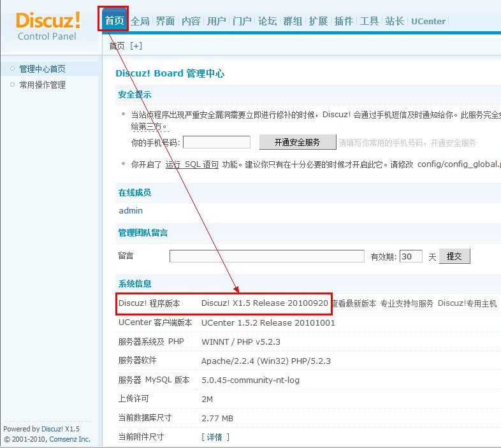The width and height of the screenshot is (501, 448).
Task: Open the 插件 tab
Action: [344, 21]
